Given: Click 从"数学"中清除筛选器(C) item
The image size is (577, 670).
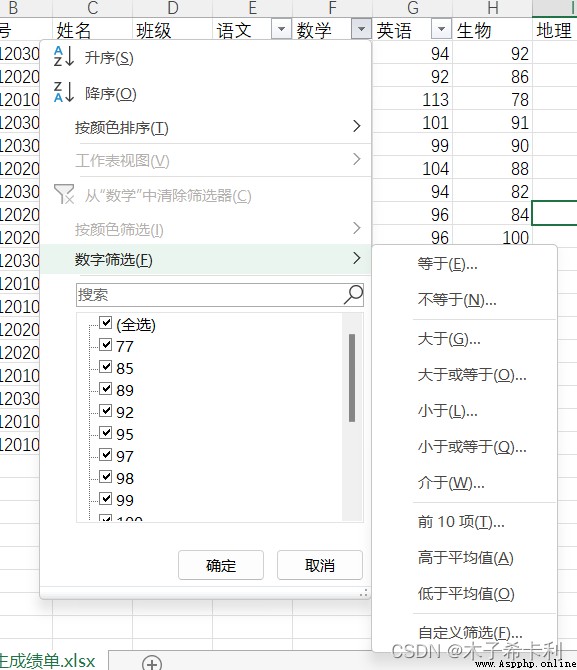Looking at the screenshot, I should [x=168, y=196].
